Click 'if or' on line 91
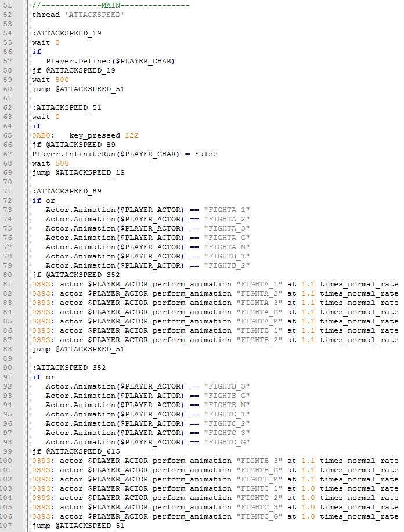404x532 pixels. point(44,378)
